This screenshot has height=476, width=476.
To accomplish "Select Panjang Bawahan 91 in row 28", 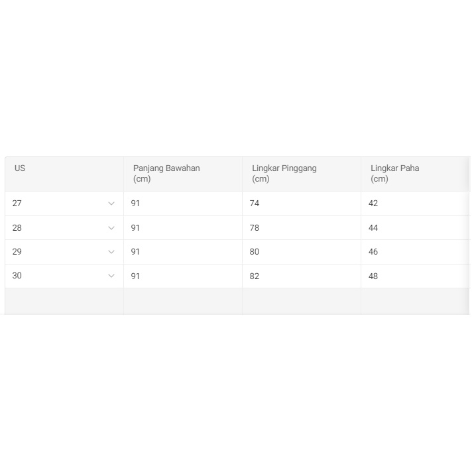I will (x=136, y=228).
